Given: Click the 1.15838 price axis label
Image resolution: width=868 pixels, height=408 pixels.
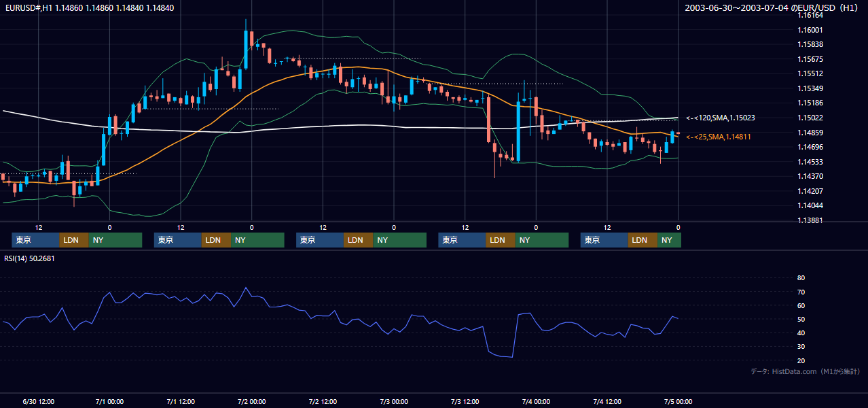Looking at the screenshot, I should [810, 44].
